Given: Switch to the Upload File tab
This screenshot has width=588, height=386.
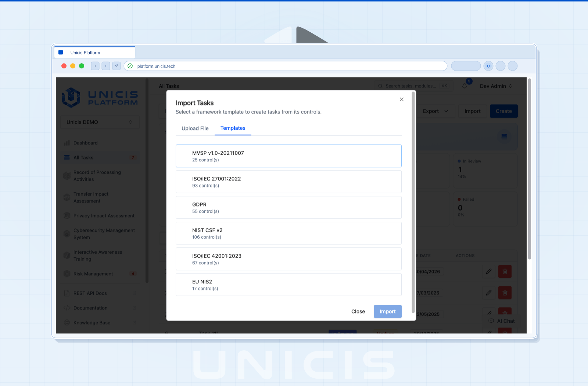Looking at the screenshot, I should coord(195,128).
